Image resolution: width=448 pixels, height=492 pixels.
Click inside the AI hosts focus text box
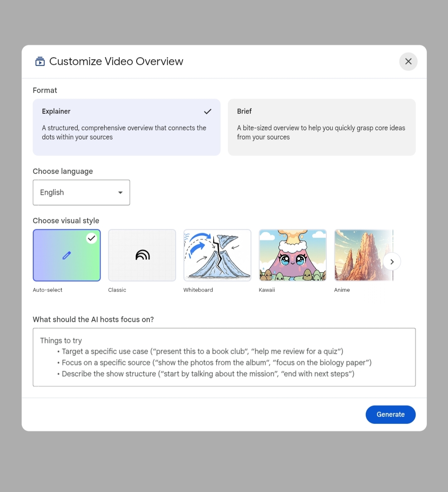click(x=224, y=357)
